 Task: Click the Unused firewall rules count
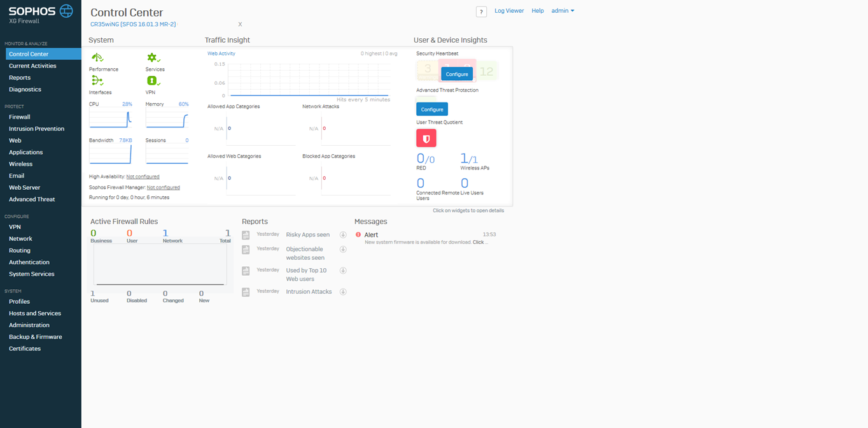[x=93, y=294]
